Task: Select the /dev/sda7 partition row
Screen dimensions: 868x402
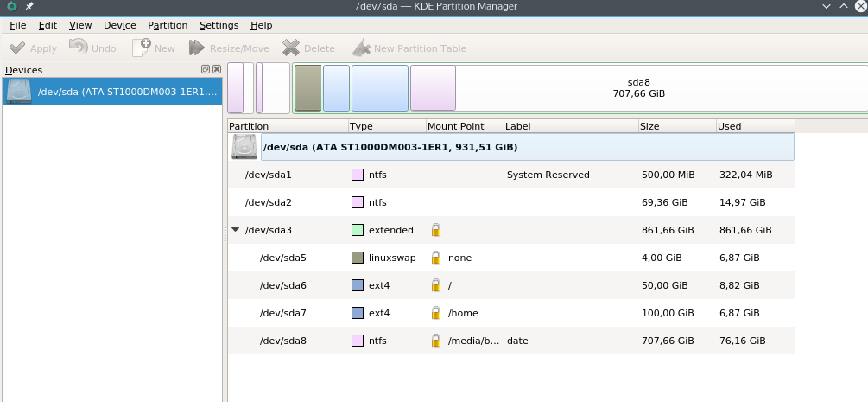Action: coord(511,313)
